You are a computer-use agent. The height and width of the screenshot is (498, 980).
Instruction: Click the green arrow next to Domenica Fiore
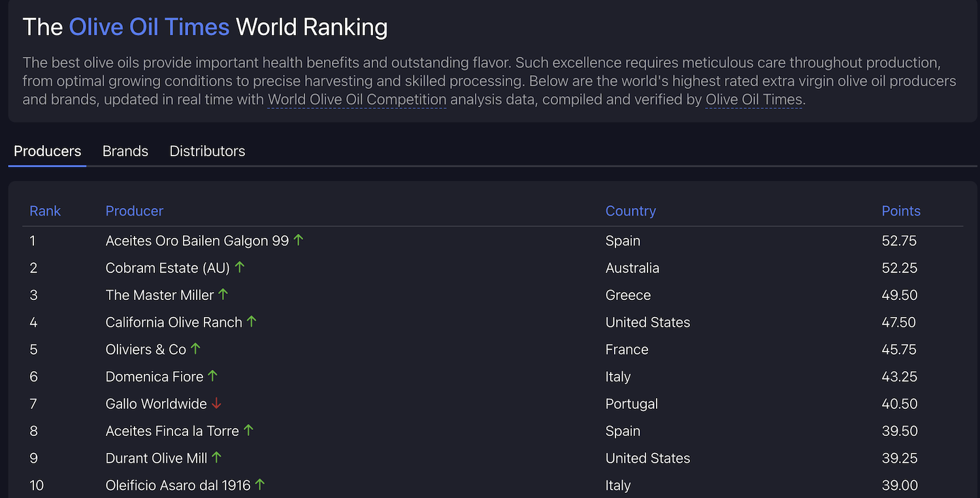(212, 376)
